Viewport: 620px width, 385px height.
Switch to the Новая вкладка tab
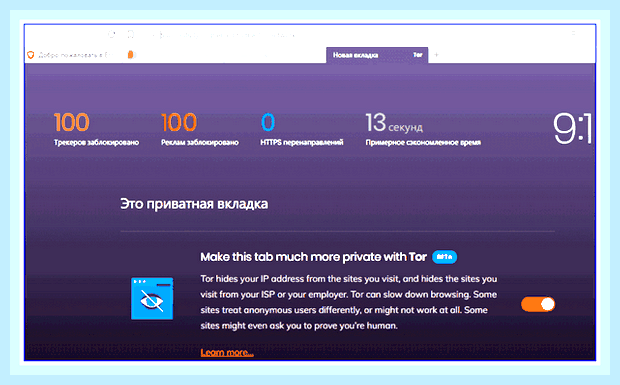(x=377, y=55)
